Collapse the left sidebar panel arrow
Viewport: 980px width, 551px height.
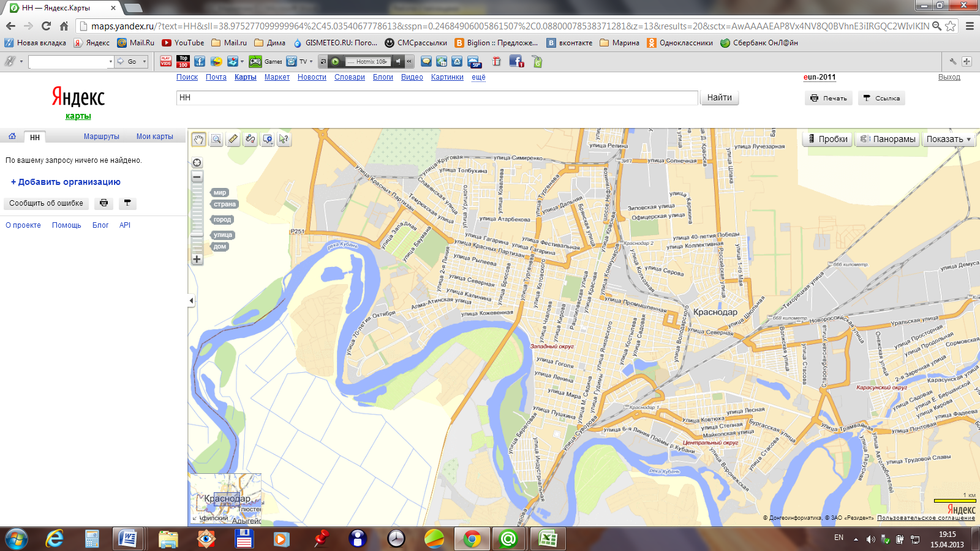pyautogui.click(x=191, y=301)
